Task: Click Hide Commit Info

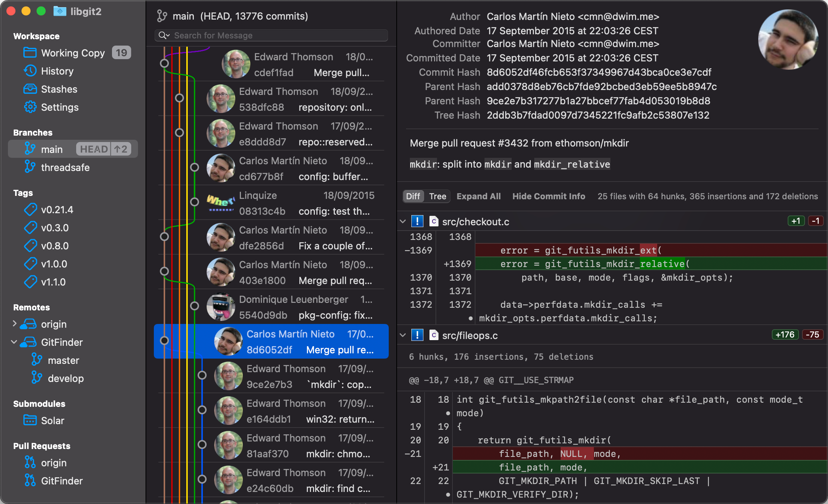Action: pos(549,196)
